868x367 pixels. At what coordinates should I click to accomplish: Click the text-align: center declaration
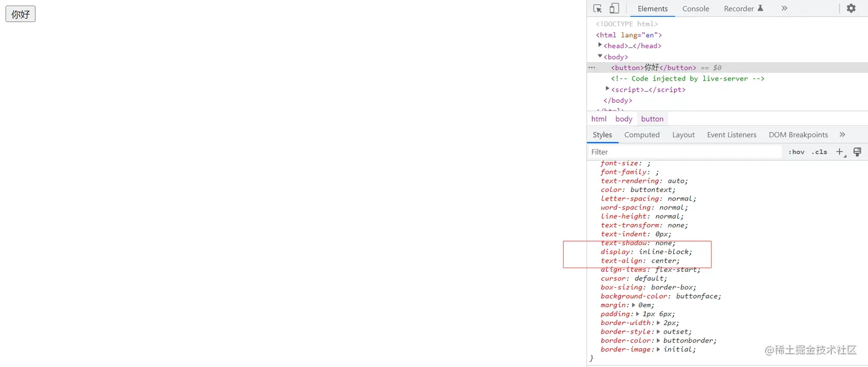[x=640, y=261]
